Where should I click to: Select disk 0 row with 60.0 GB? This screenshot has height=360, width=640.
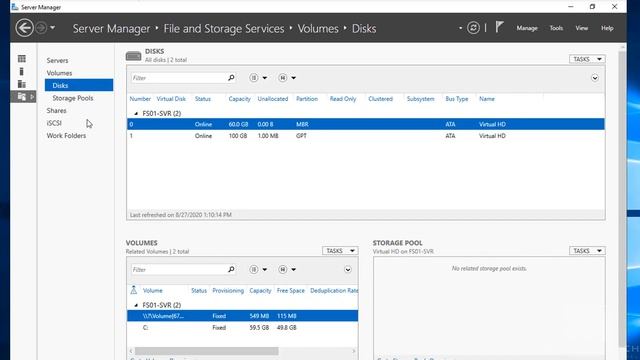366,124
